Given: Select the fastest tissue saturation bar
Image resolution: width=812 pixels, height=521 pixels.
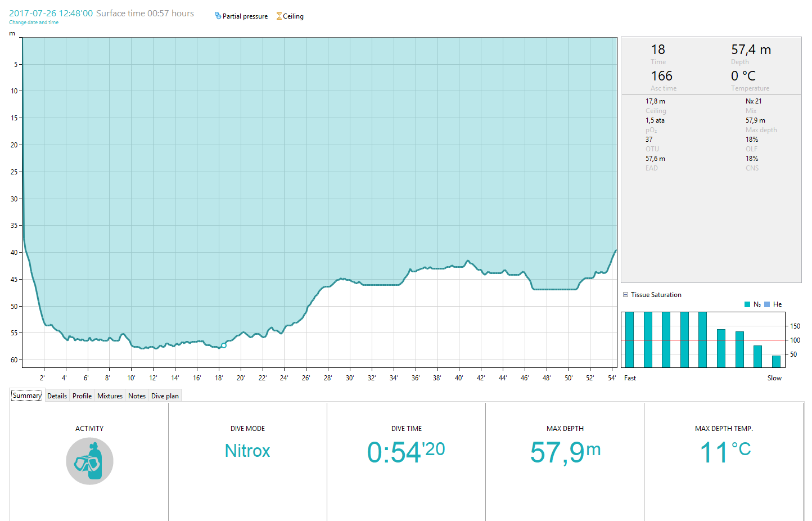Looking at the screenshot, I should coord(629,340).
